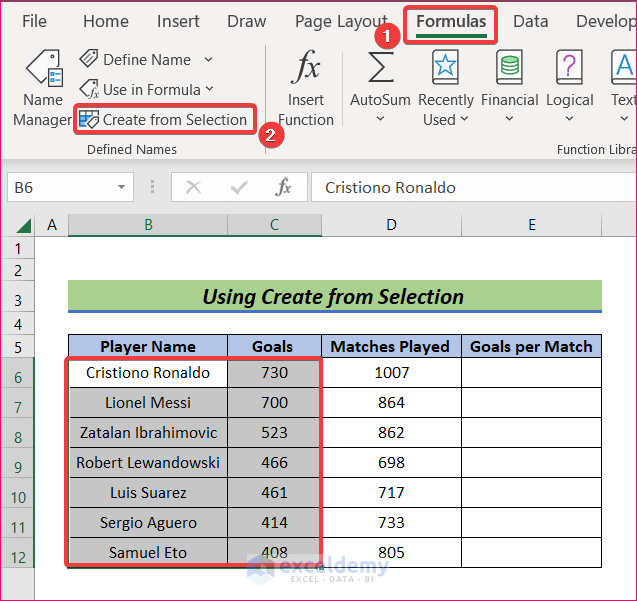The width and height of the screenshot is (637, 601).
Task: Click Select All corner triangle
Action: [x=24, y=226]
